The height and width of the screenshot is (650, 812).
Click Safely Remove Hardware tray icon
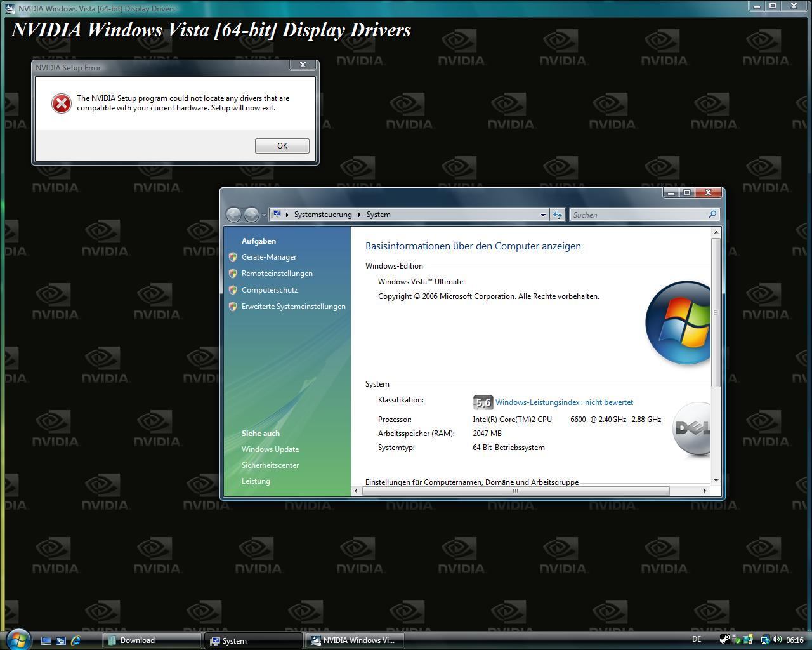(737, 640)
